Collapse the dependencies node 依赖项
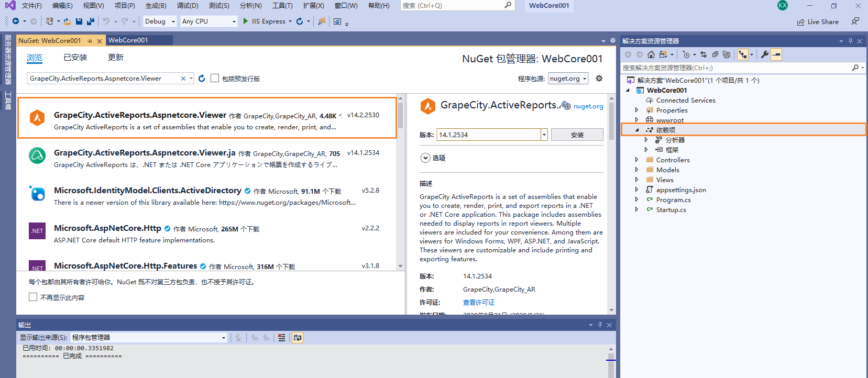The height and width of the screenshot is (378, 868). tap(637, 130)
